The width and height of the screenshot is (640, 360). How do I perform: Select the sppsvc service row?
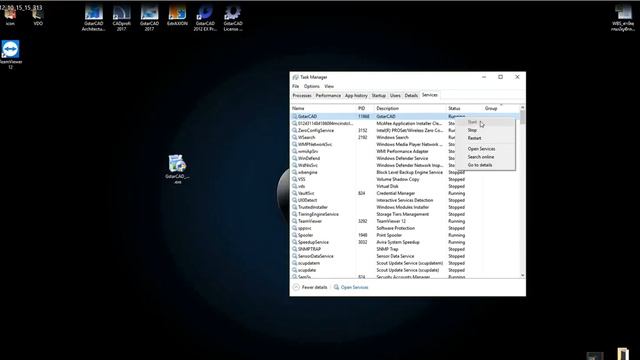click(405, 228)
